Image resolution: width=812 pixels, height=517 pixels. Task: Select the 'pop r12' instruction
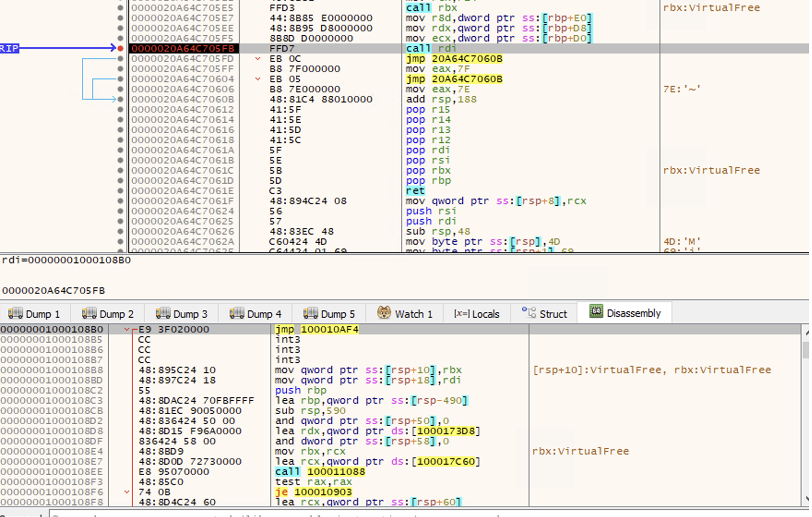click(x=428, y=140)
